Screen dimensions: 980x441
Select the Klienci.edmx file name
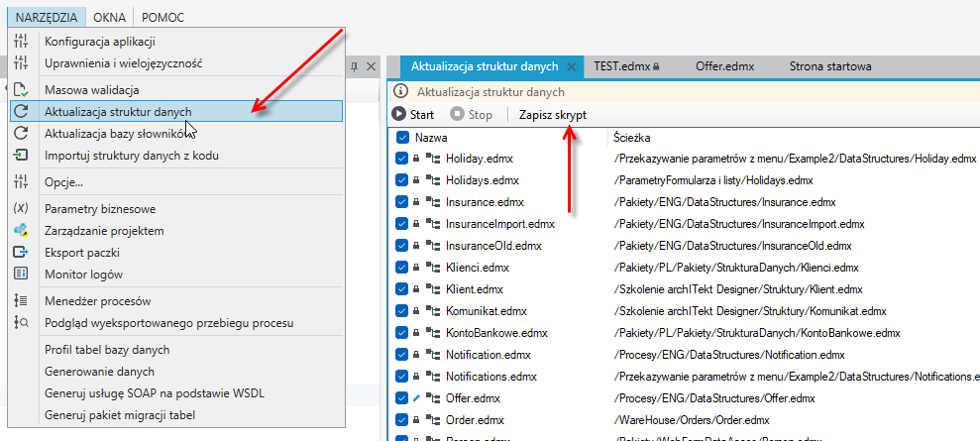click(478, 268)
